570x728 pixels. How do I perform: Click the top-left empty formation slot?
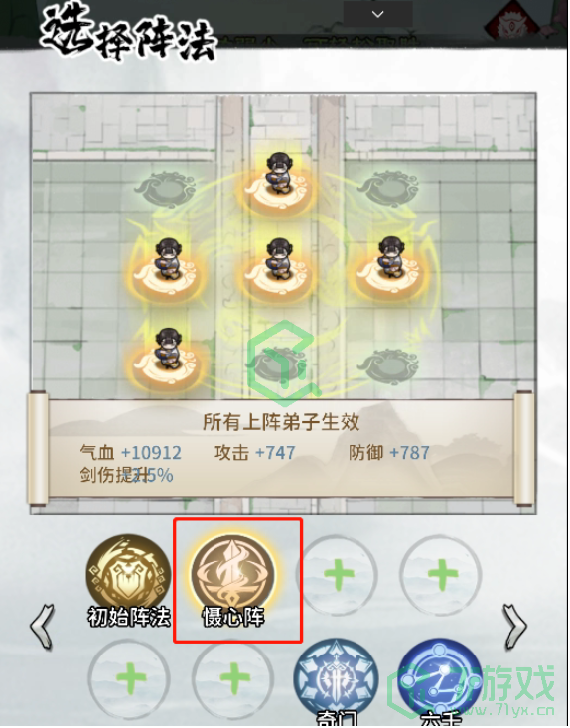(x=165, y=190)
